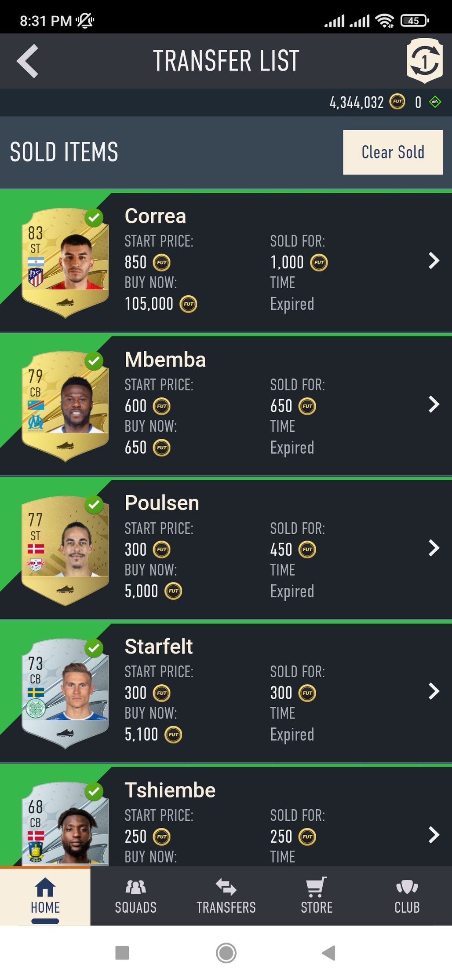Tap Android home circle button
Image resolution: width=452 pixels, height=980 pixels.
pos(226,953)
